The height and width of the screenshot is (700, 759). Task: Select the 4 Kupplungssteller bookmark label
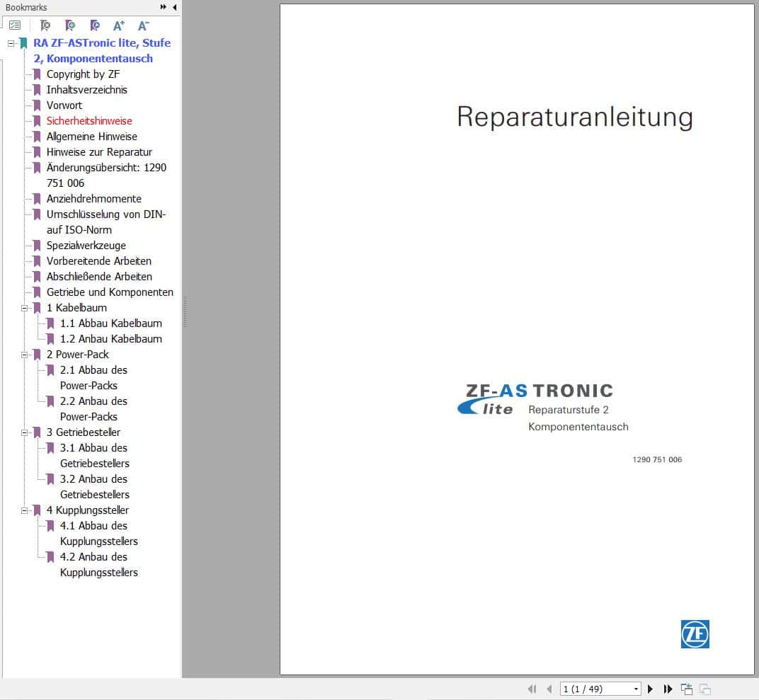[88, 510]
